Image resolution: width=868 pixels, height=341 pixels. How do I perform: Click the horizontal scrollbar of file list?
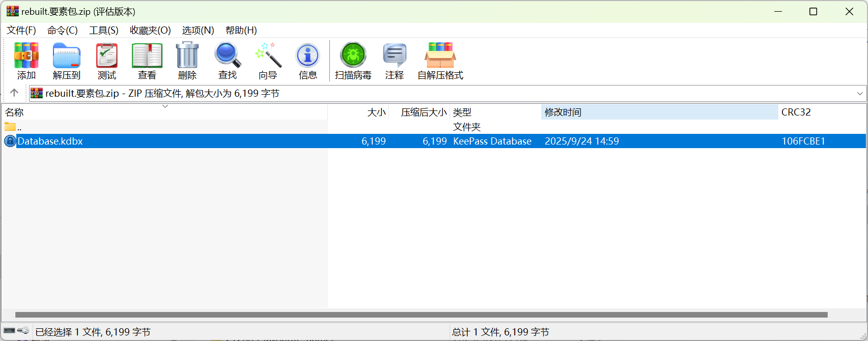click(421, 315)
